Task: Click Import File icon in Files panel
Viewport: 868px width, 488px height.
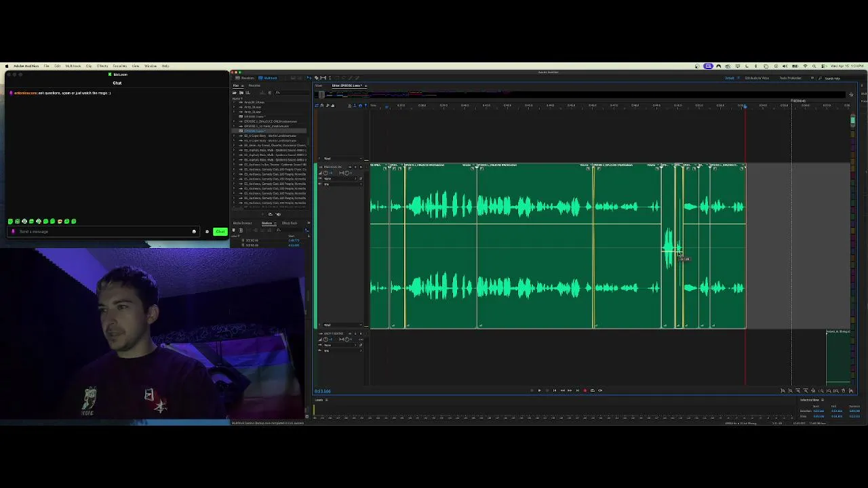Action: [x=241, y=93]
